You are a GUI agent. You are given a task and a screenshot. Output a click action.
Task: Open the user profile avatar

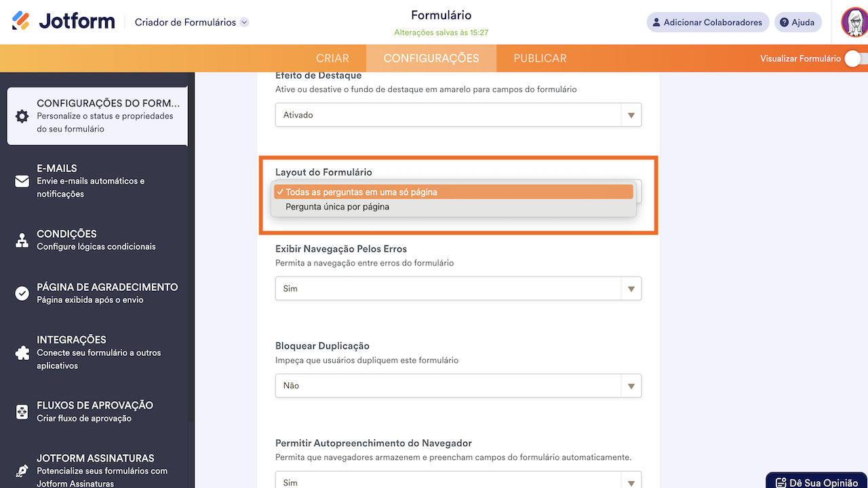(854, 22)
